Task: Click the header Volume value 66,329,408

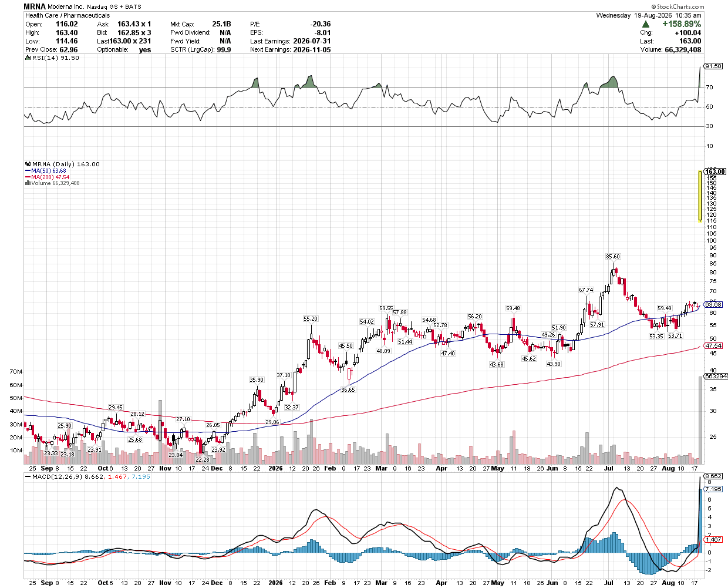Action: pos(683,50)
